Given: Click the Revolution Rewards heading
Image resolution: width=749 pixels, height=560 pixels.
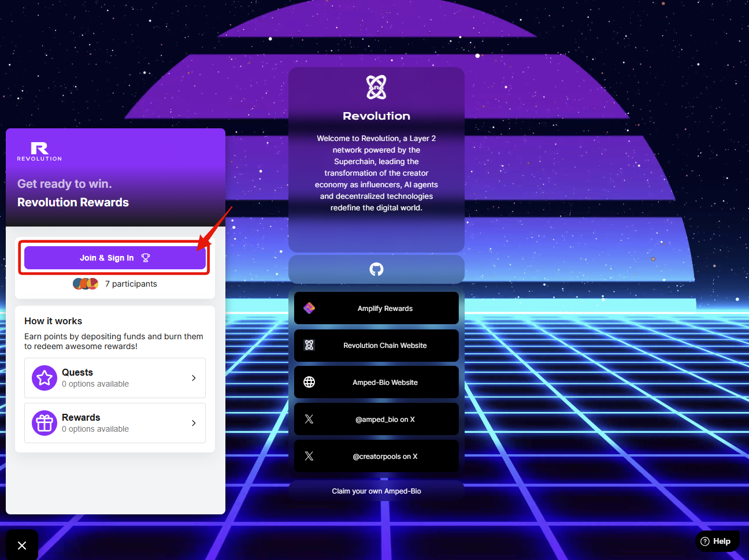Looking at the screenshot, I should tap(73, 202).
